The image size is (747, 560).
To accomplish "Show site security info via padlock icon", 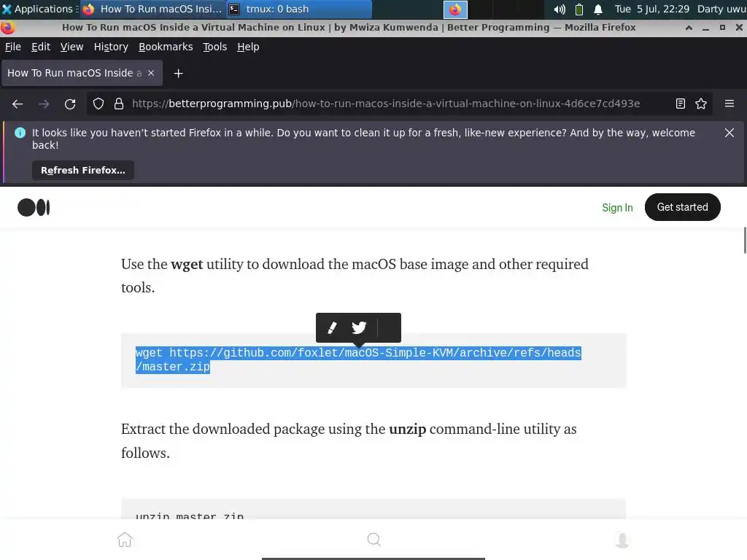I will coord(119,104).
